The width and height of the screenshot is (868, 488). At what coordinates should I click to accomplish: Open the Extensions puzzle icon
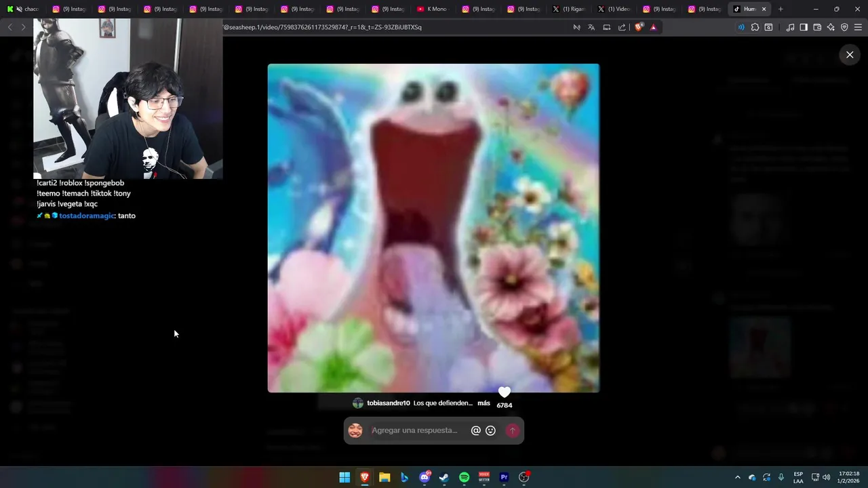click(x=755, y=27)
